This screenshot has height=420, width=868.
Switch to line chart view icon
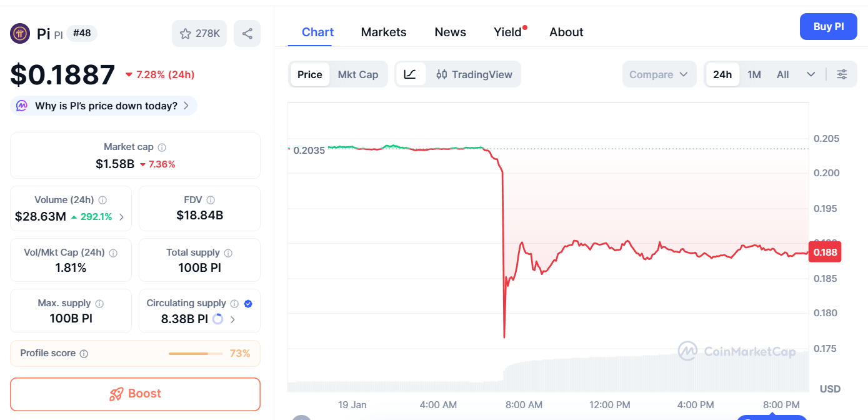point(410,74)
